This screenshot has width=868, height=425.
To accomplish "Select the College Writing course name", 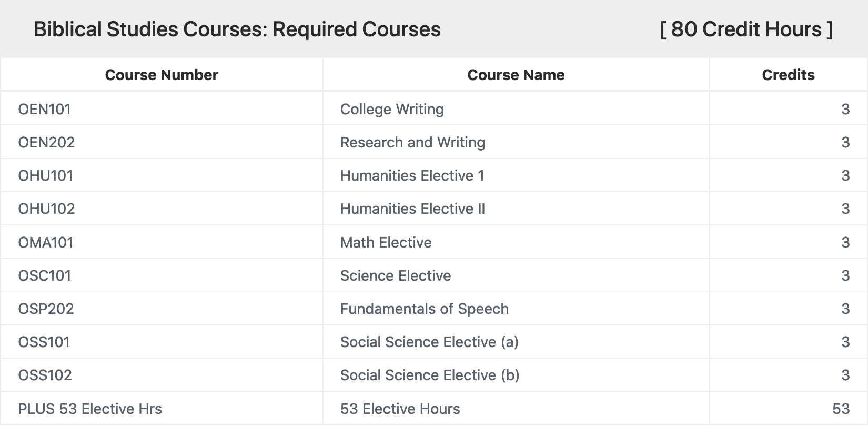I will click(392, 109).
